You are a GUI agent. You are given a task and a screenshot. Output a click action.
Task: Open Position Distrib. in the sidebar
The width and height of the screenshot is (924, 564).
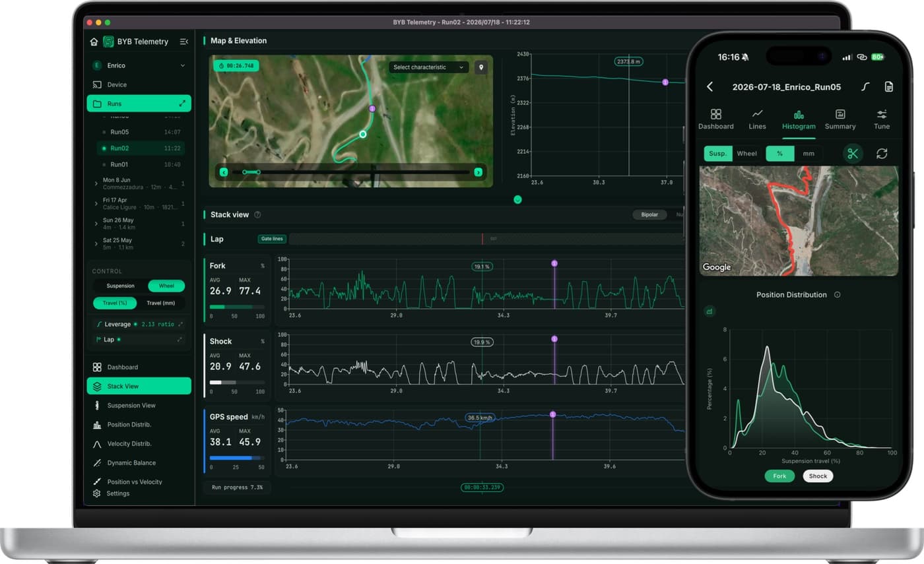point(139,424)
